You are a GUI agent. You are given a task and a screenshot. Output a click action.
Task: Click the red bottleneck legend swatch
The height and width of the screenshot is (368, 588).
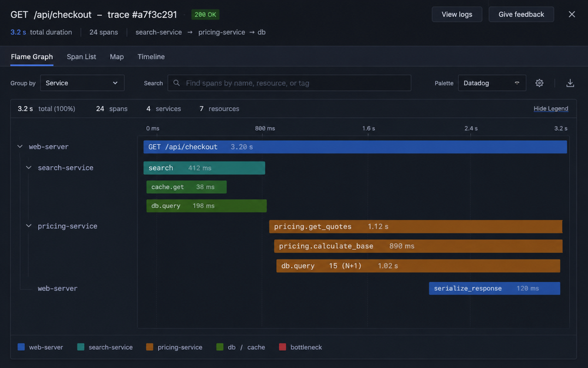pyautogui.click(x=282, y=347)
